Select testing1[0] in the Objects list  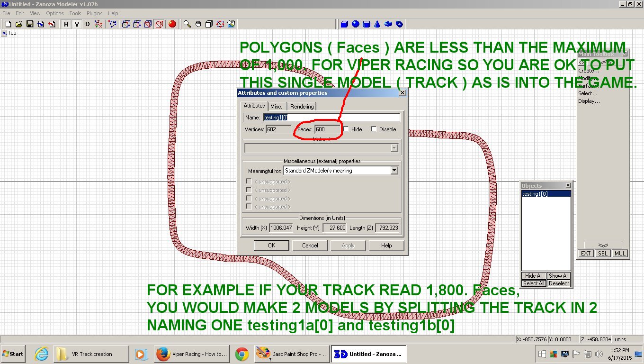pos(546,194)
